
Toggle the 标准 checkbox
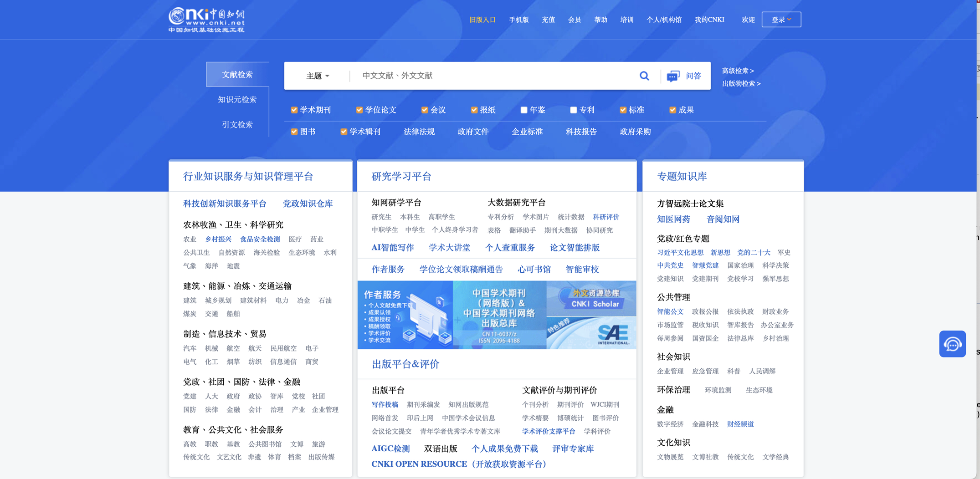623,110
